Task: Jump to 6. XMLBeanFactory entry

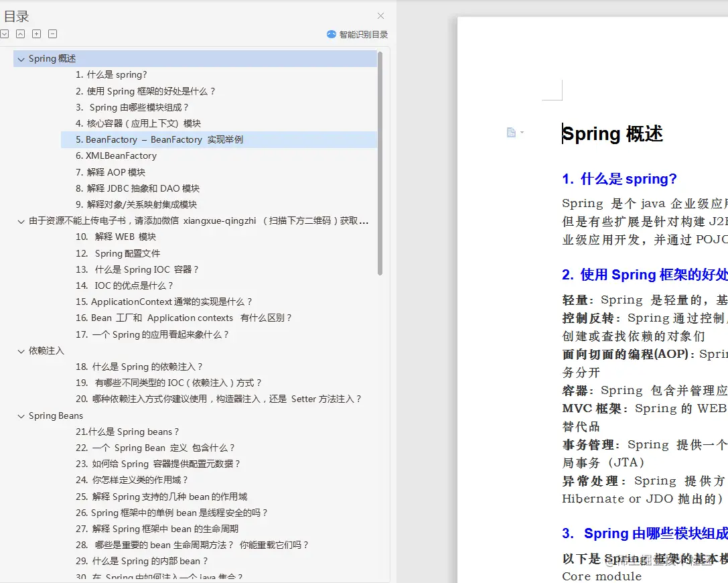Action: pyautogui.click(x=116, y=155)
